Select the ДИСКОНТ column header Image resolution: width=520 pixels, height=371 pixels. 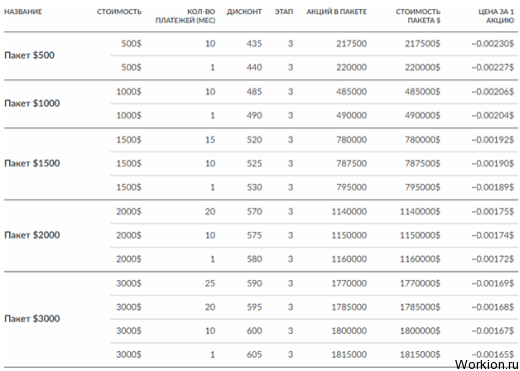[244, 12]
